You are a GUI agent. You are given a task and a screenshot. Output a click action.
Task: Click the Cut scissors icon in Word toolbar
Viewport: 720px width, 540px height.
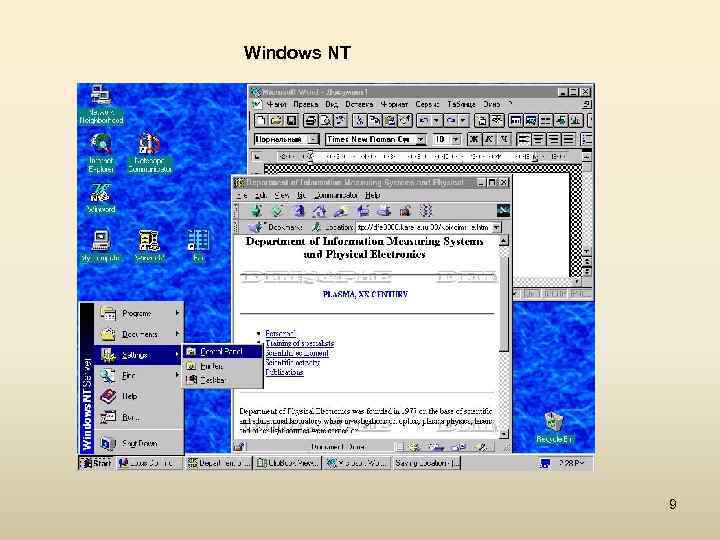point(360,121)
